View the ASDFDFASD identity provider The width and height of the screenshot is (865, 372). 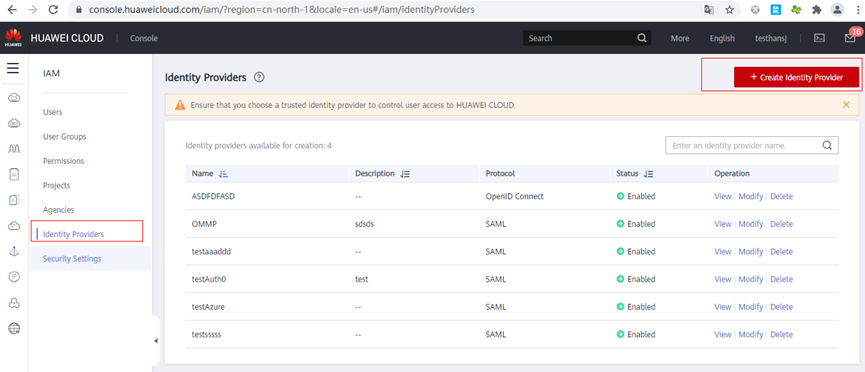point(723,196)
